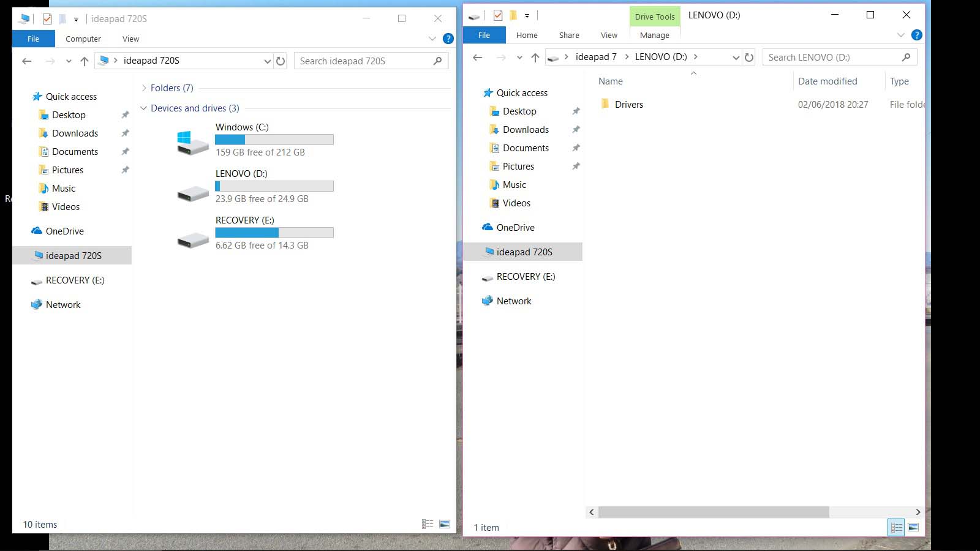The width and height of the screenshot is (980, 551).
Task: Sort by Type column header
Action: pos(899,81)
